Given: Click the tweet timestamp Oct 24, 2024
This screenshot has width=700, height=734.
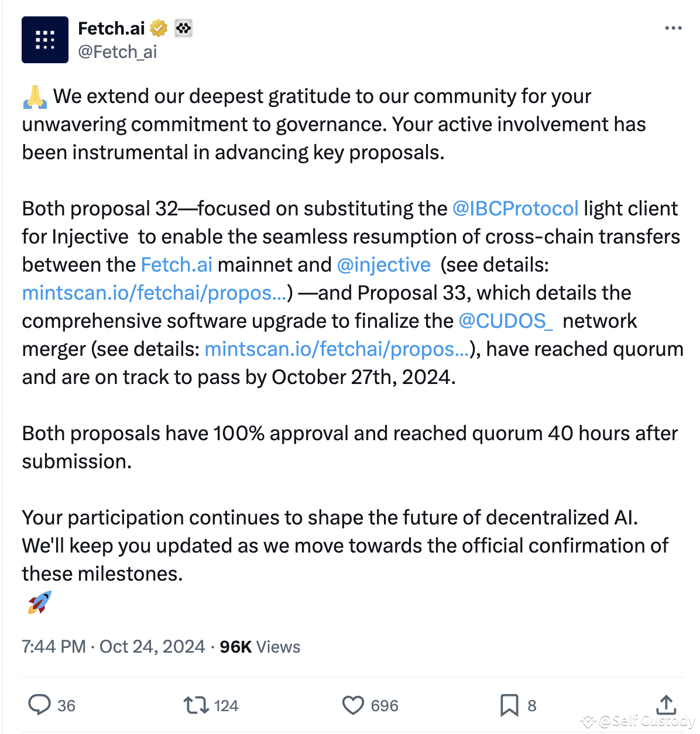Looking at the screenshot, I should pyautogui.click(x=152, y=647).
